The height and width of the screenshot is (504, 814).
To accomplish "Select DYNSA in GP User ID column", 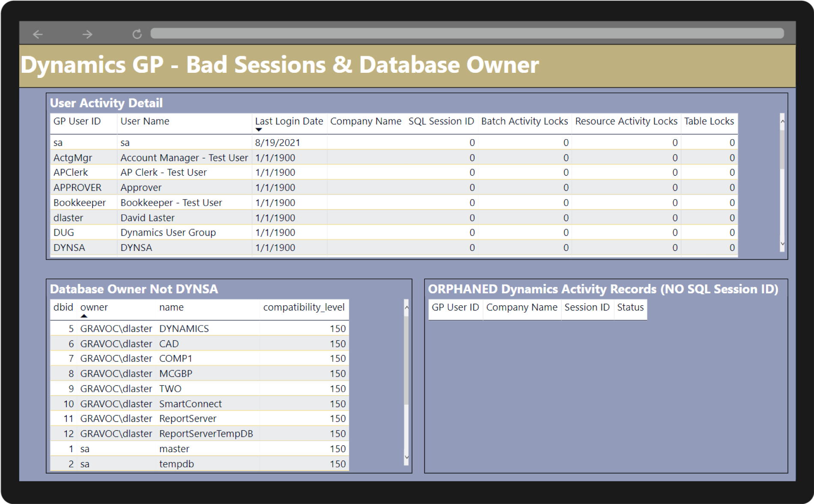I will 69,248.
